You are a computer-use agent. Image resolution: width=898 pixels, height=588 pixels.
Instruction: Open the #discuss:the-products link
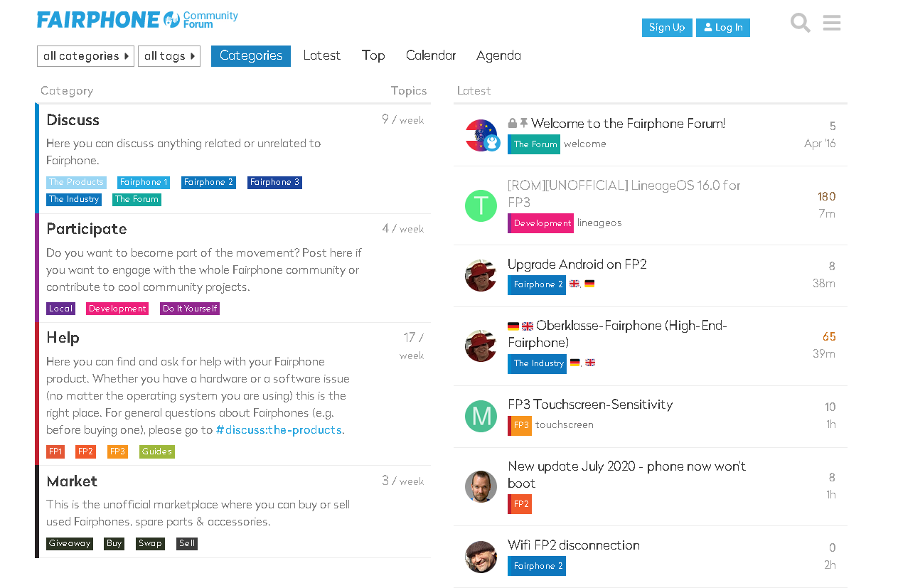(279, 430)
